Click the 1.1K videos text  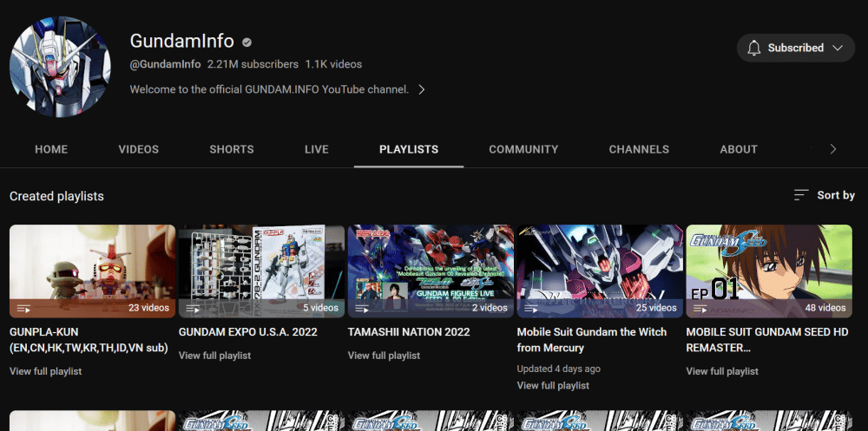pyautogui.click(x=333, y=64)
